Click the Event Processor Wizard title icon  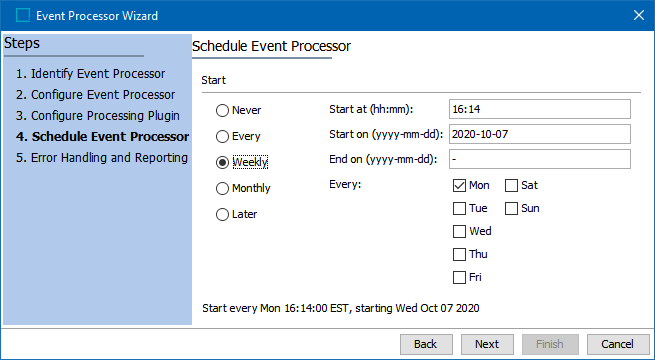pyautogui.click(x=23, y=15)
